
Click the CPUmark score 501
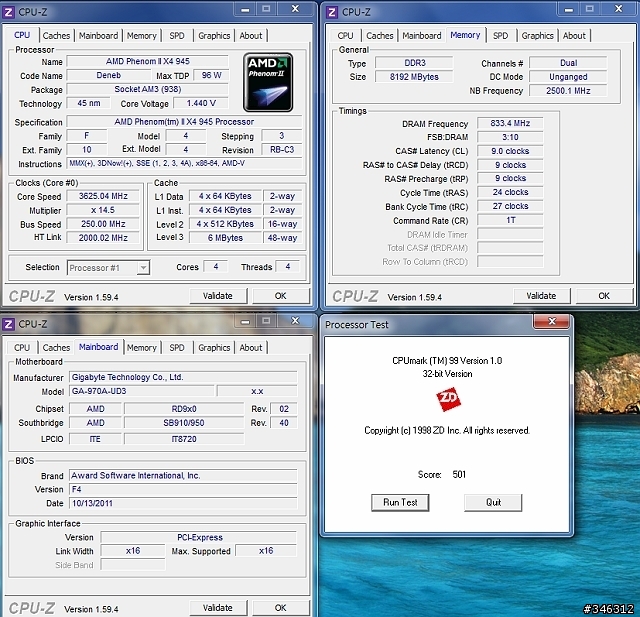(459, 474)
